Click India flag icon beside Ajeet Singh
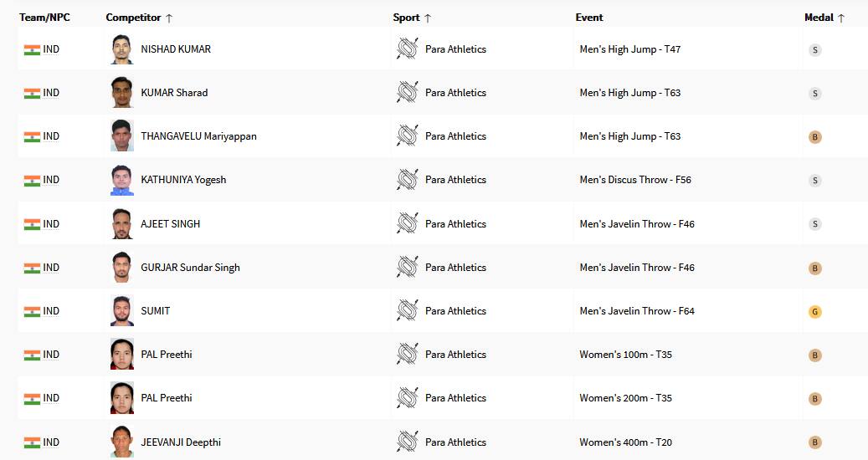 coord(32,224)
